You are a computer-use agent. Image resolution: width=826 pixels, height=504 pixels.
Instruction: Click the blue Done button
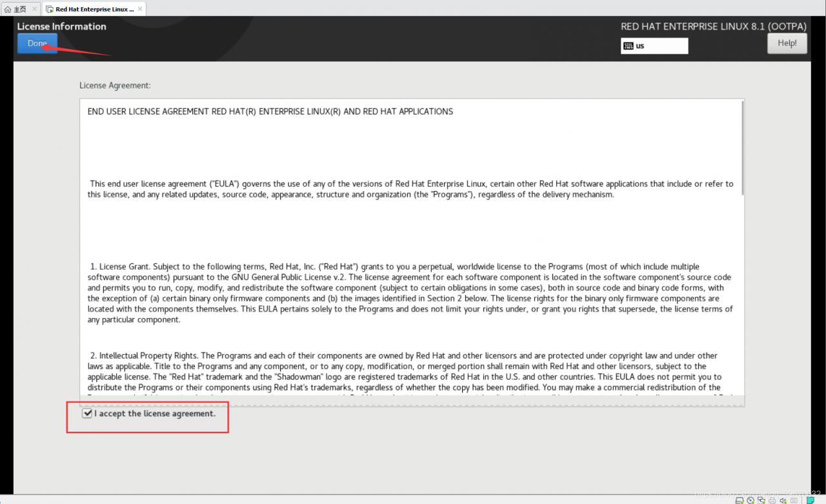(37, 43)
